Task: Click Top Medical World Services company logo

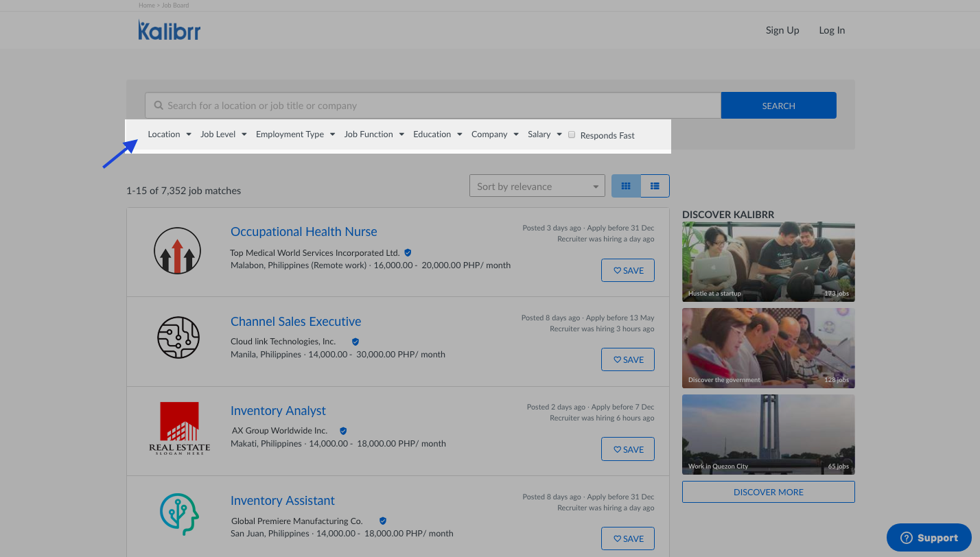Action: [x=177, y=251]
